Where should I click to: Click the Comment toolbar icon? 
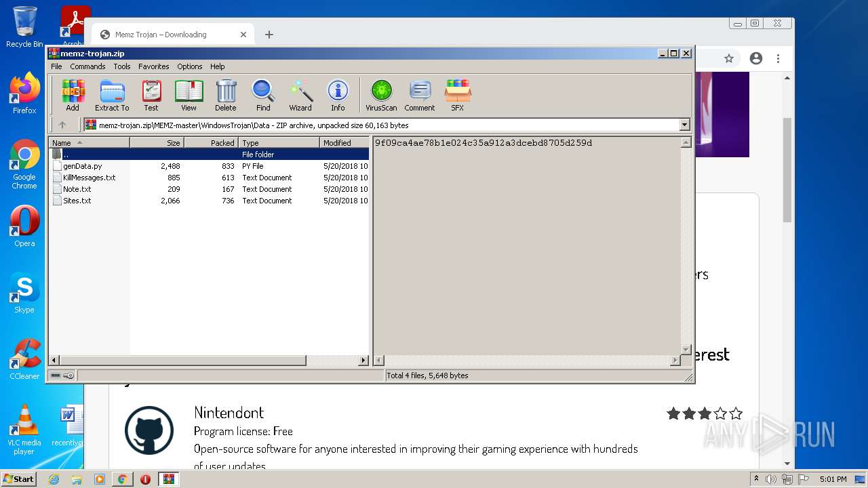420,96
